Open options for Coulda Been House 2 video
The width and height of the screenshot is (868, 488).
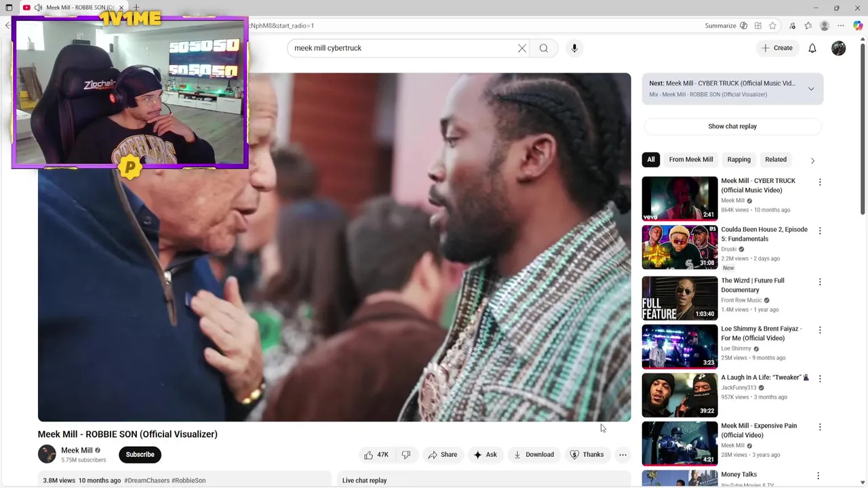[x=820, y=231]
